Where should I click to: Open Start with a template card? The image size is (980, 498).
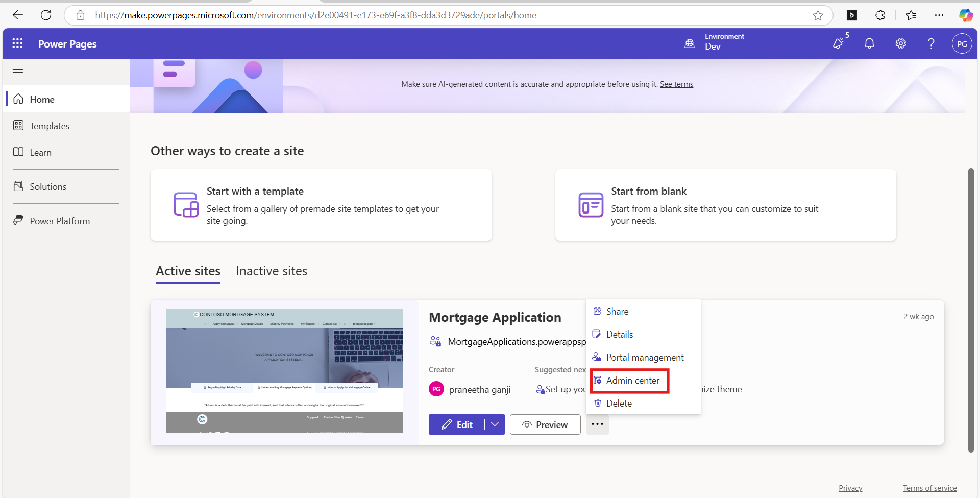click(x=321, y=205)
